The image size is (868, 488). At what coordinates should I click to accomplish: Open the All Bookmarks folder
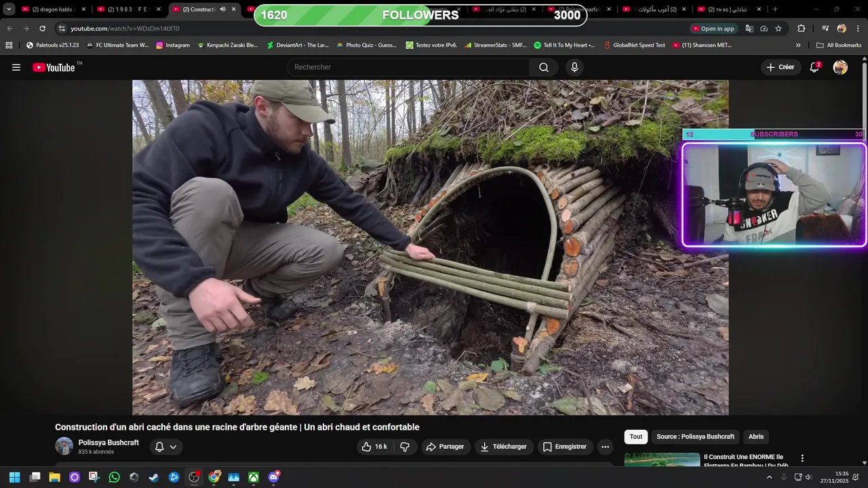pyautogui.click(x=839, y=45)
